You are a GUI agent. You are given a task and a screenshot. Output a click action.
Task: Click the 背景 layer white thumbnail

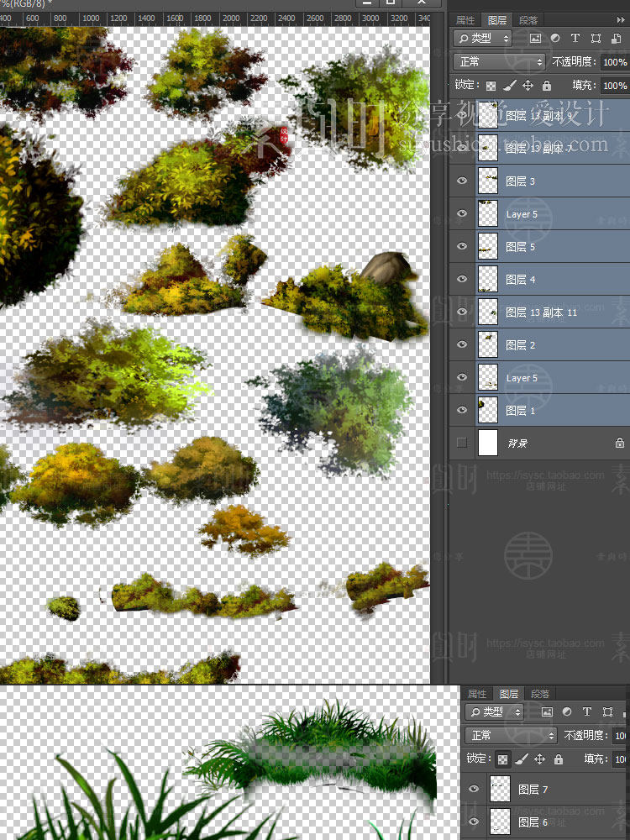487,443
